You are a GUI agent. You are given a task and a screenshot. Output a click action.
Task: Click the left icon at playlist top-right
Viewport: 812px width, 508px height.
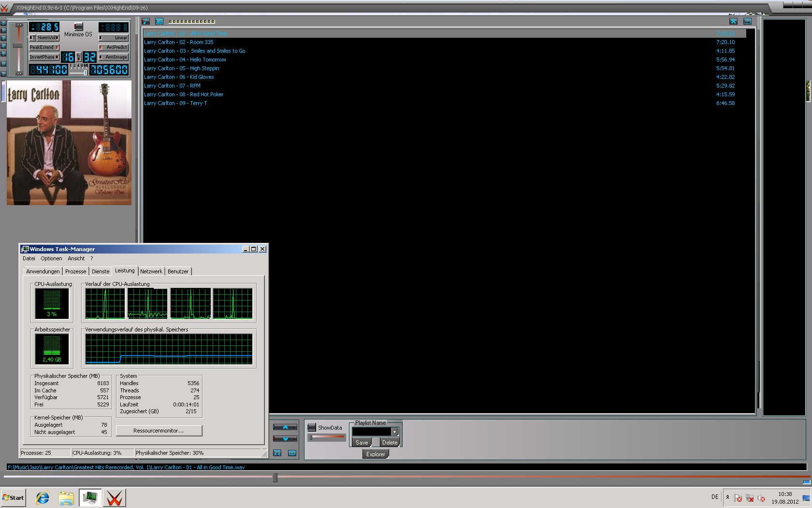[733, 21]
